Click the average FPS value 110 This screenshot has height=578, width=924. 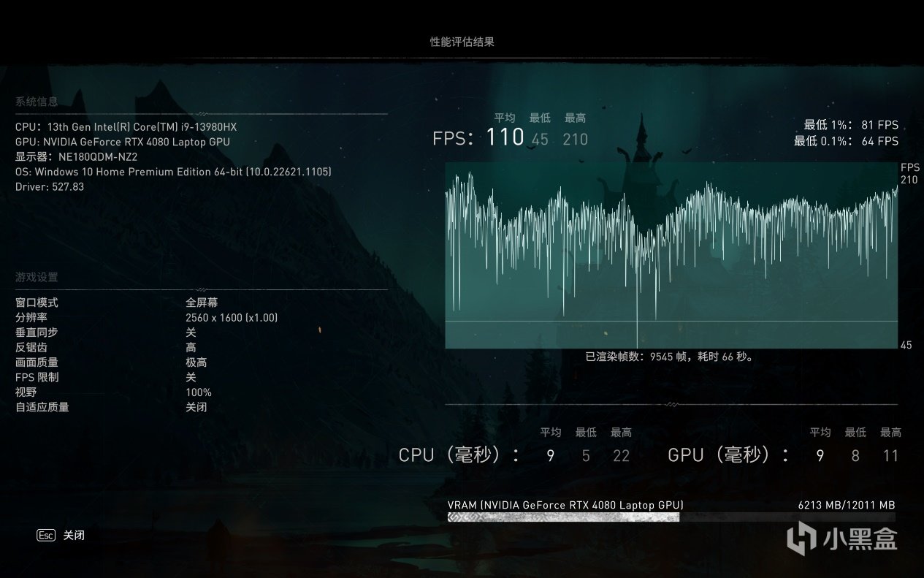(505, 137)
